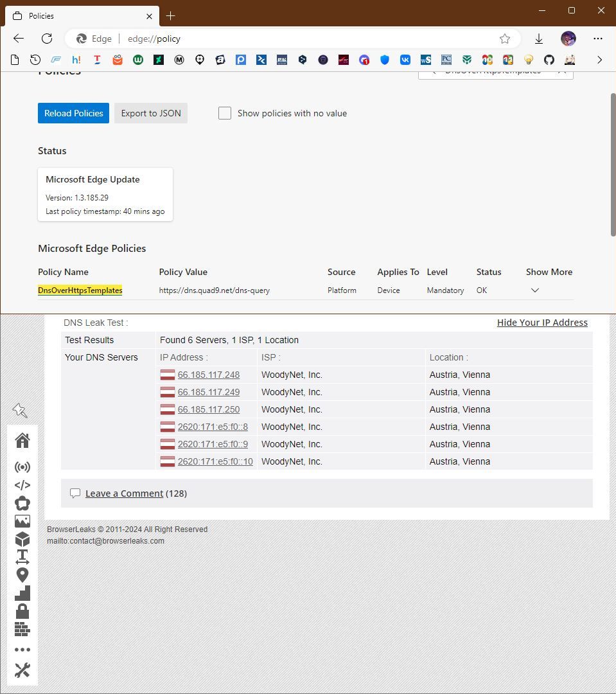Click Reload Policies button
The width and height of the screenshot is (616, 694).
(73, 113)
